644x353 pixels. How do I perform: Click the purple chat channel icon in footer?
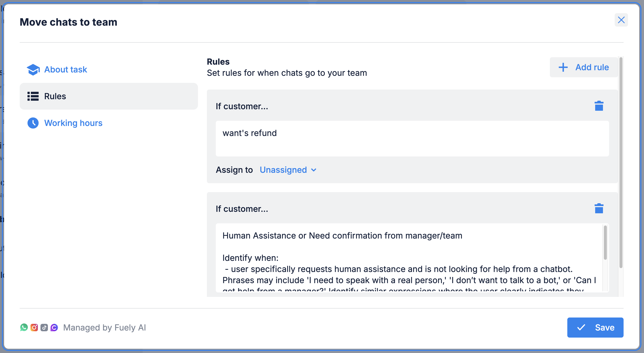(x=54, y=328)
